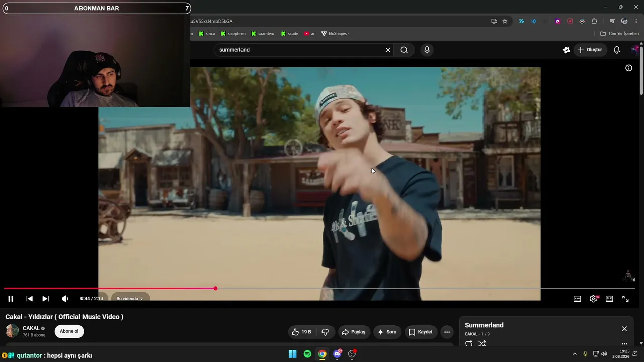
Task: Open the 'ssude' bookmark
Action: [289, 34]
